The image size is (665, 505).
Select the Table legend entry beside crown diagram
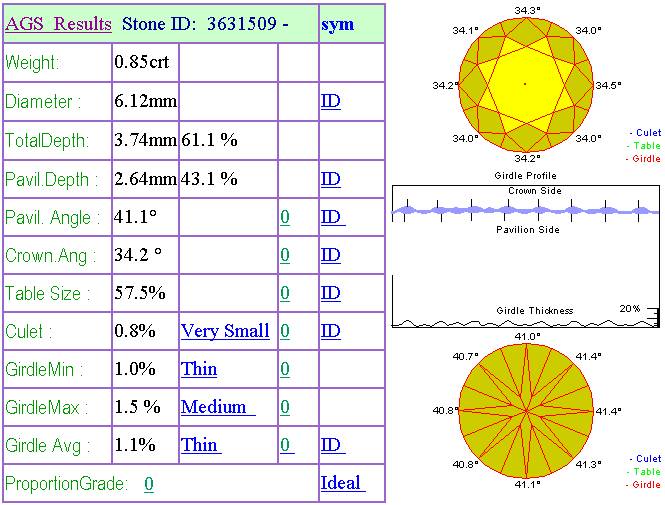tap(644, 146)
